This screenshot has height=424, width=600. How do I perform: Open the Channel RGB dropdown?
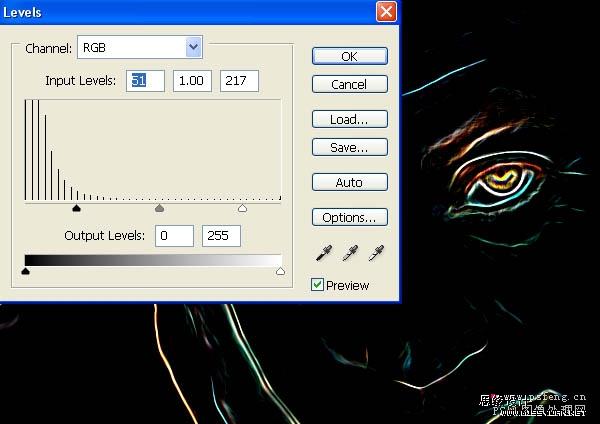(193, 47)
